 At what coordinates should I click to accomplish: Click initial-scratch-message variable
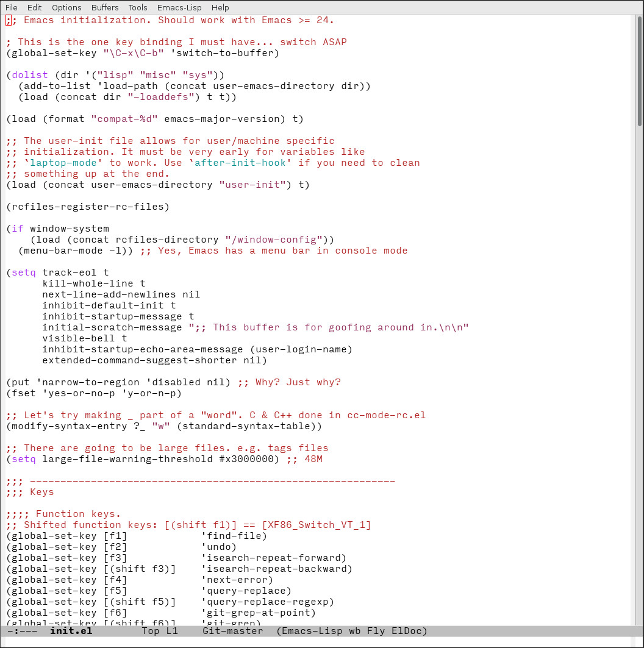click(112, 327)
